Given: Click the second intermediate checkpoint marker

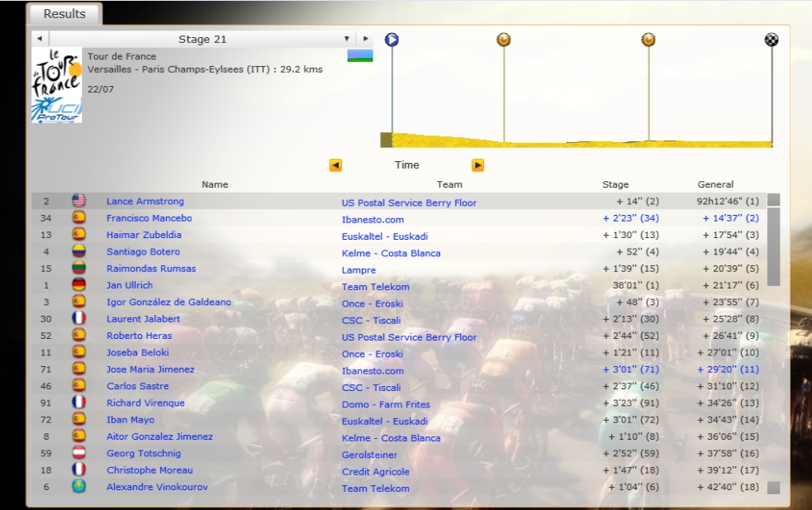Looking at the screenshot, I should pos(648,40).
